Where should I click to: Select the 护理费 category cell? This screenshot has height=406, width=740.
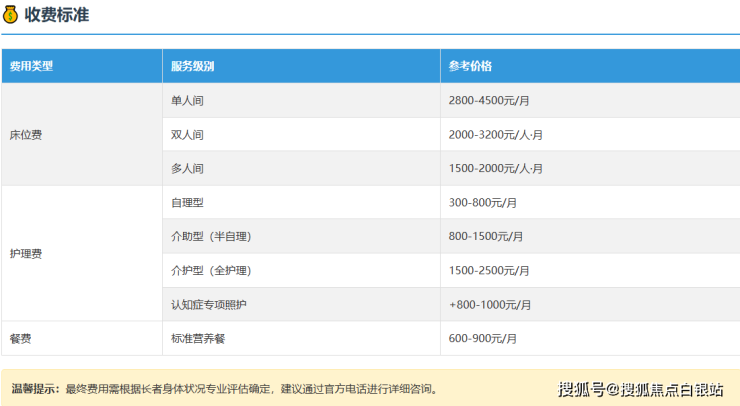pos(26,253)
